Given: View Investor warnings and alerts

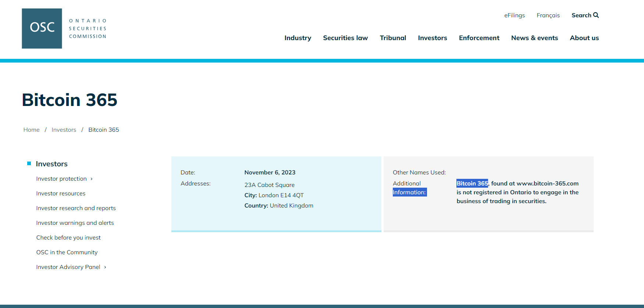Looking at the screenshot, I should (75, 223).
